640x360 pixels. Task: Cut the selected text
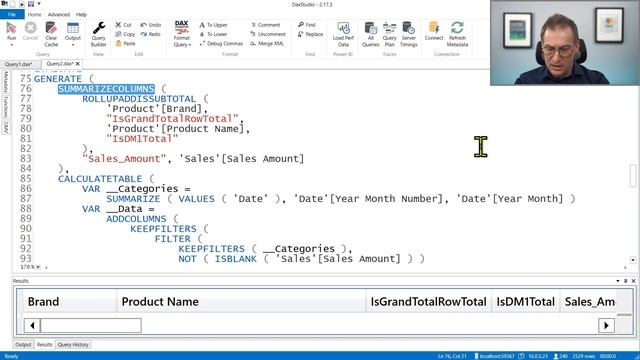[123, 25]
